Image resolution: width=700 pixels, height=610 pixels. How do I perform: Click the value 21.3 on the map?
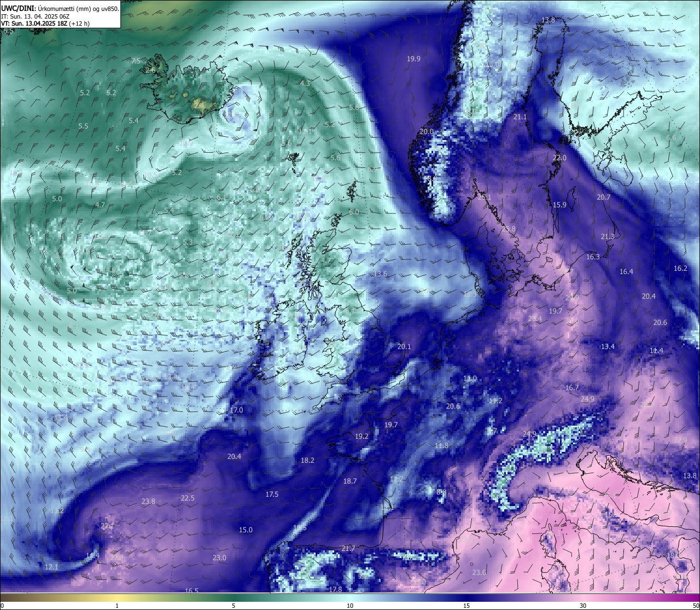(x=608, y=237)
